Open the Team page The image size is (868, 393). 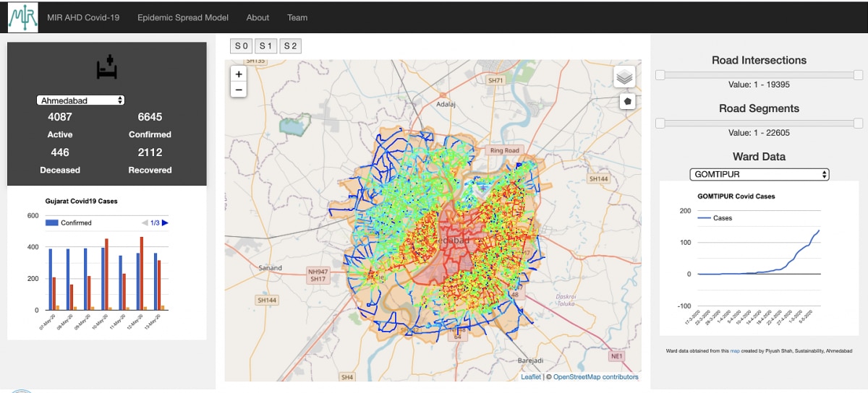(x=297, y=17)
